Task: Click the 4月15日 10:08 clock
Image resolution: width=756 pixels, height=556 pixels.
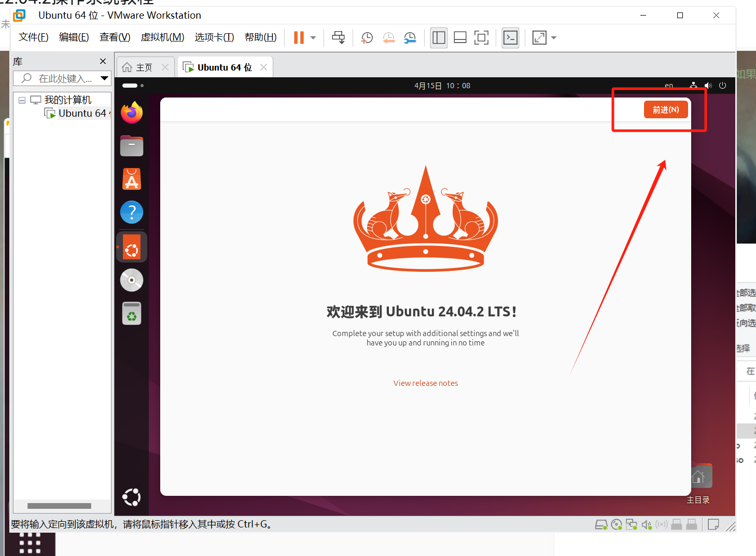Action: coord(442,86)
